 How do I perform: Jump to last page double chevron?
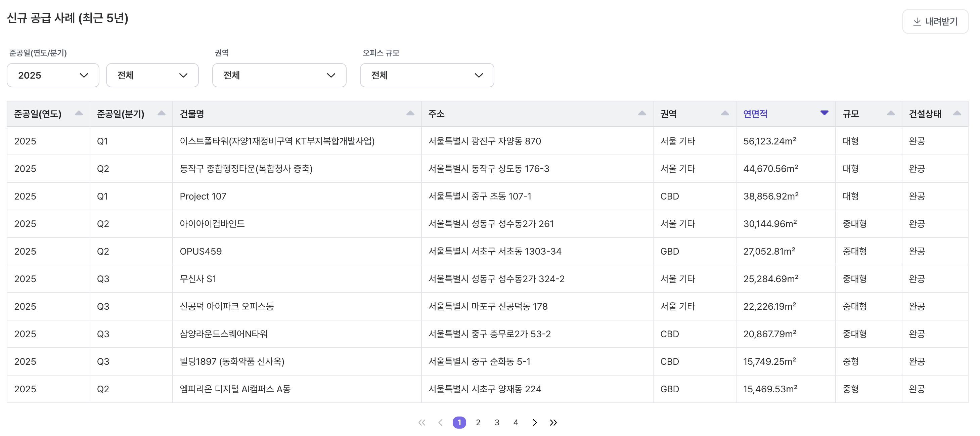(553, 422)
